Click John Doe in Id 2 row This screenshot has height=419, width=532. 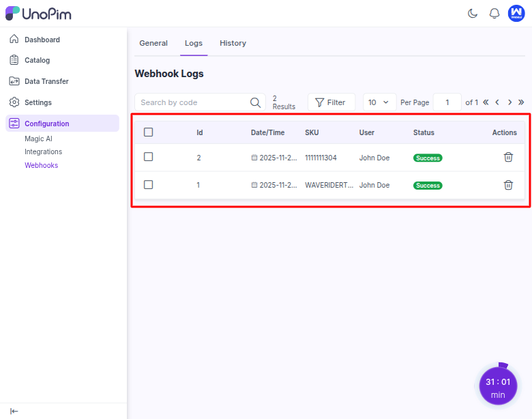point(374,158)
